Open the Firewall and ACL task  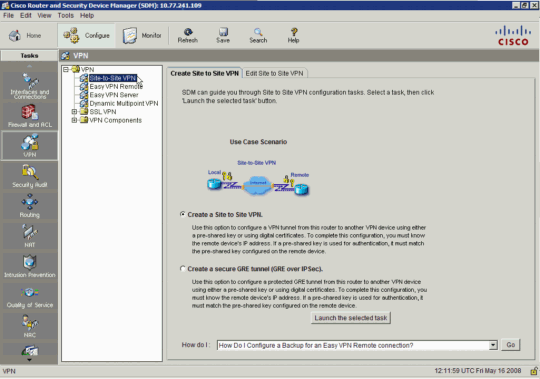coord(30,116)
